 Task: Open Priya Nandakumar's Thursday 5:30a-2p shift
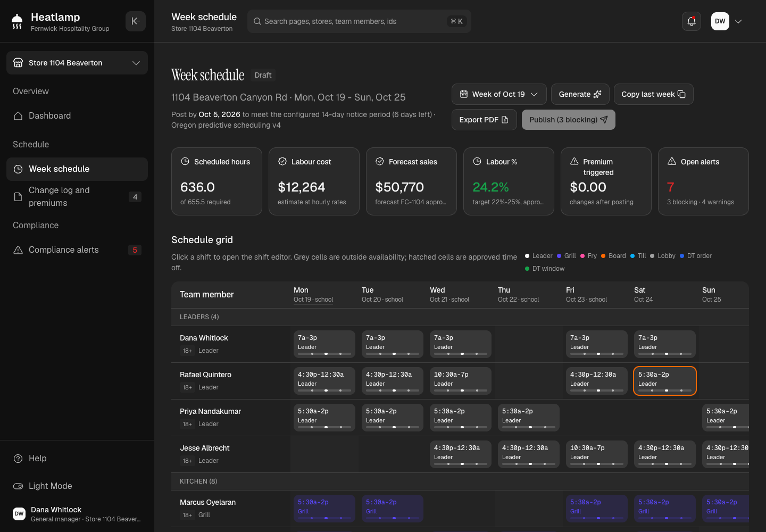[x=529, y=418]
